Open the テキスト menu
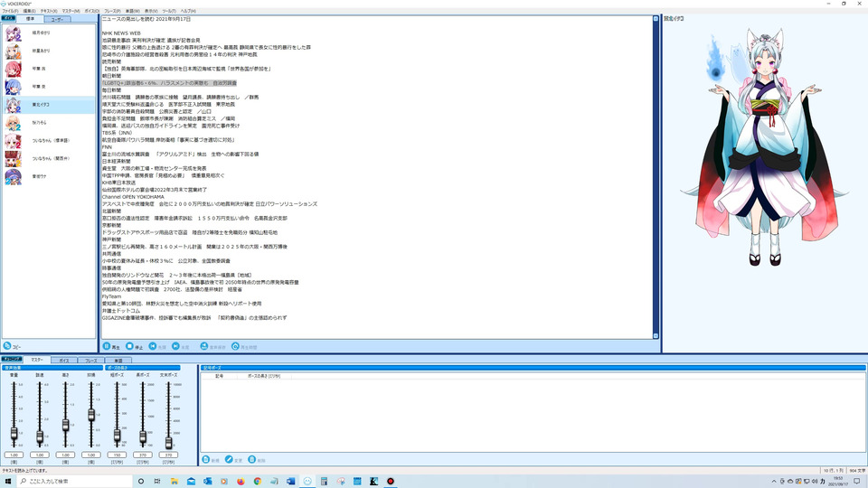 pos(49,11)
